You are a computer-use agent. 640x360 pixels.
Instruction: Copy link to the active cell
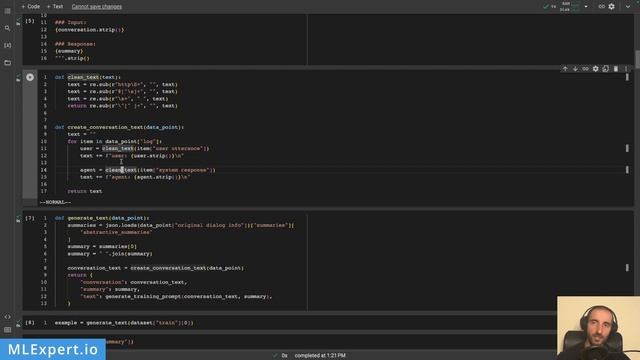(x=585, y=69)
